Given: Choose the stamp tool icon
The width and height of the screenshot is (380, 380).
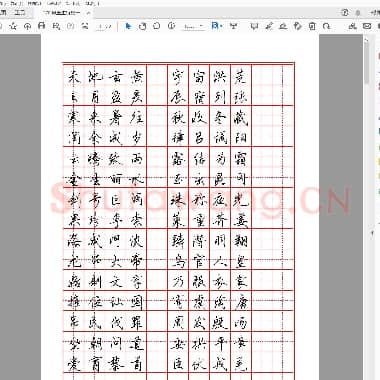Looking at the screenshot, I should 298,26.
